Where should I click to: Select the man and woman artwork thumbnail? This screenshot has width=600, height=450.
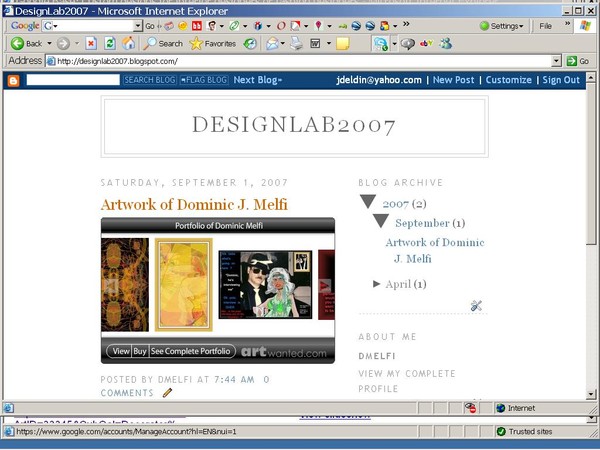click(x=265, y=285)
